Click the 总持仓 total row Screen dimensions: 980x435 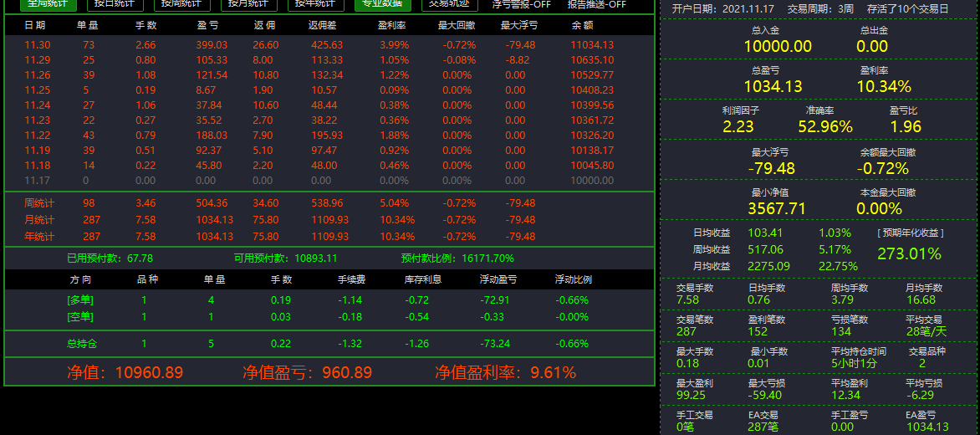(x=329, y=344)
